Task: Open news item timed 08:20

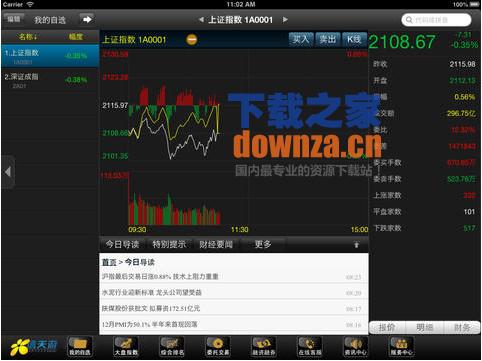Action: pyautogui.click(x=234, y=292)
